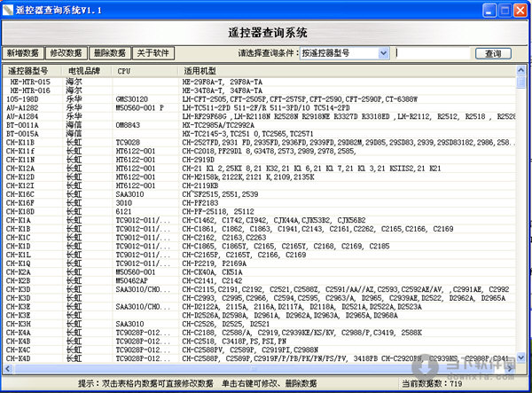Select row CH-K16C

[259, 194]
